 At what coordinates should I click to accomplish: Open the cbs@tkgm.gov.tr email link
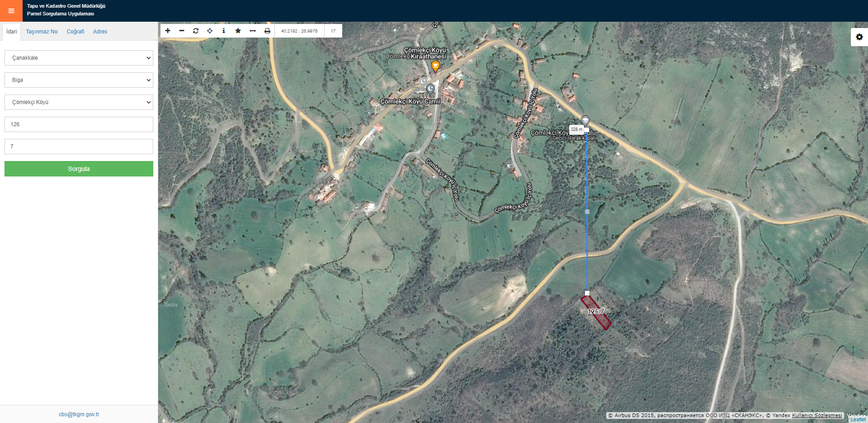coord(79,414)
